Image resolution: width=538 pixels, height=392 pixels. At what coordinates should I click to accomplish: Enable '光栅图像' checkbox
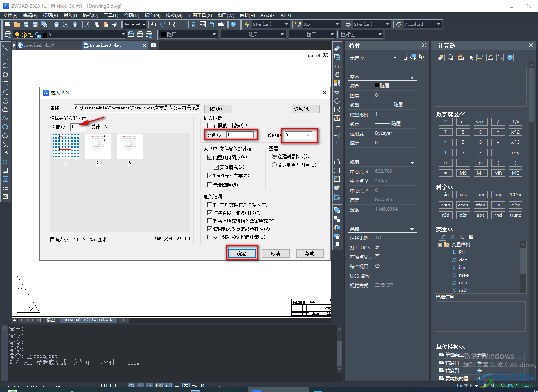(210, 185)
